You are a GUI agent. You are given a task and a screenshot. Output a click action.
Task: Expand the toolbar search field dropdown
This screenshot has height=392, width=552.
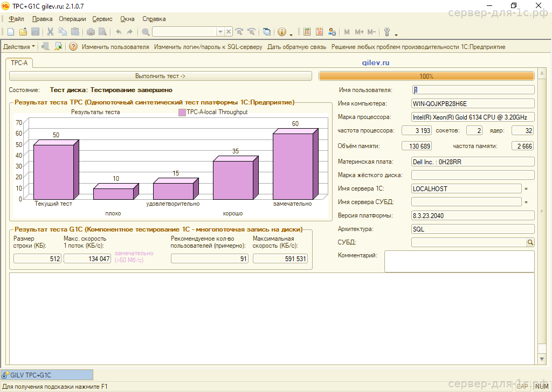(x=220, y=32)
